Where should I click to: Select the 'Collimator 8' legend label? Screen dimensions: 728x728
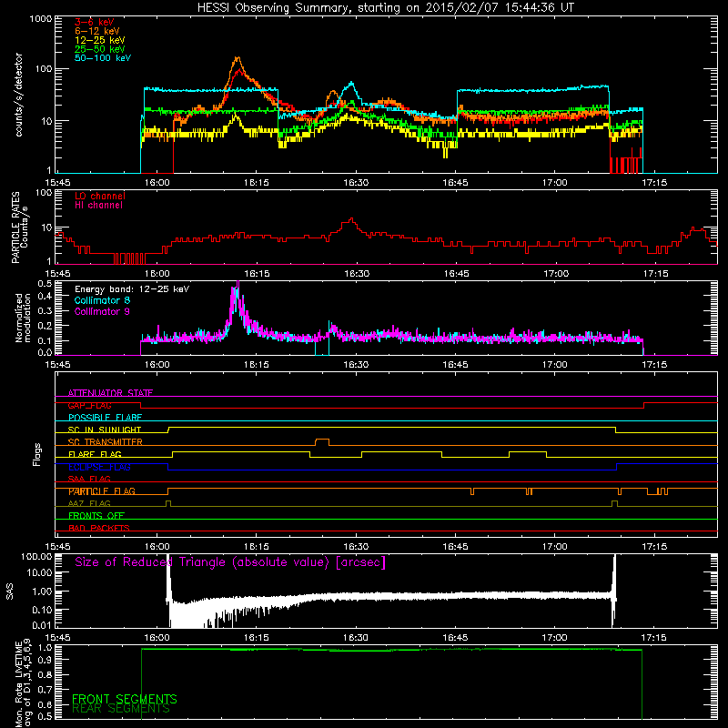(102, 300)
